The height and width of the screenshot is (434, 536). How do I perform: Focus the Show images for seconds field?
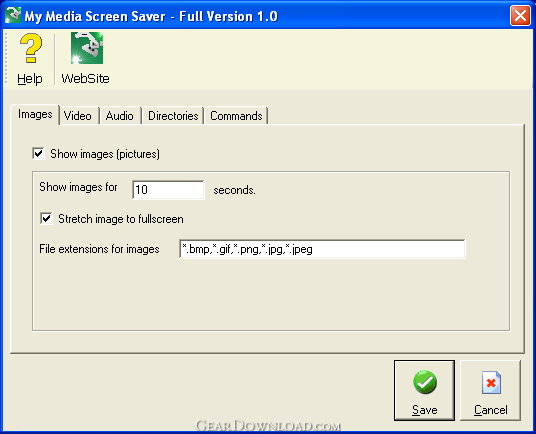point(168,190)
